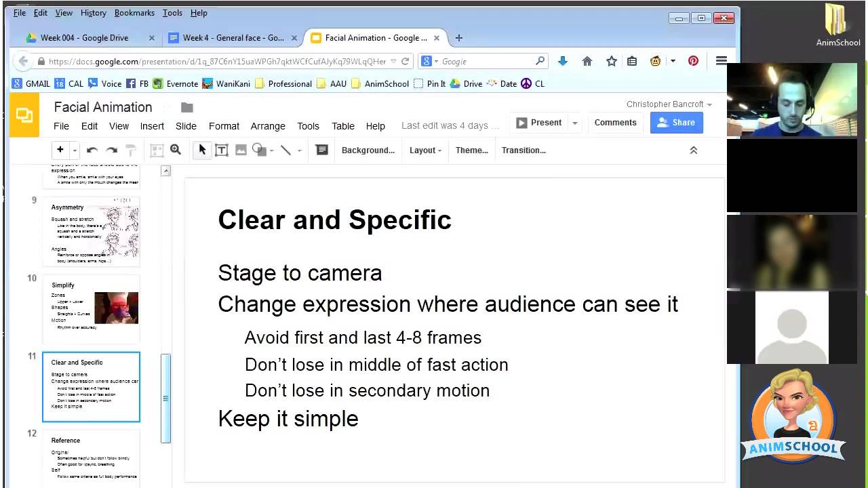Click the Transition... button

point(524,150)
